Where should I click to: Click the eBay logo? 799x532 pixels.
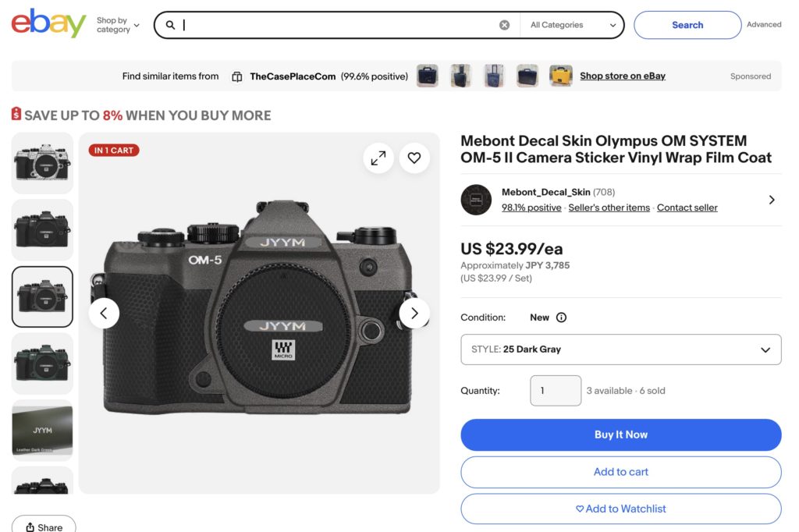tap(48, 24)
